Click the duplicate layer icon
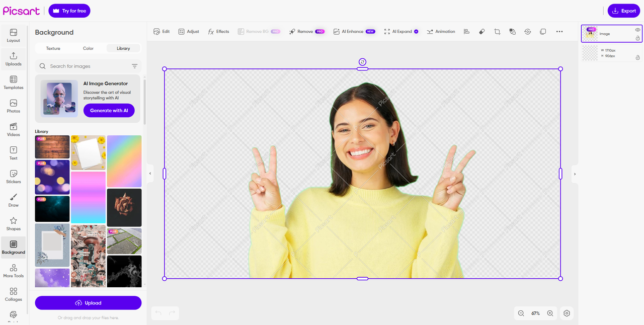This screenshot has width=644, height=325. [543, 31]
